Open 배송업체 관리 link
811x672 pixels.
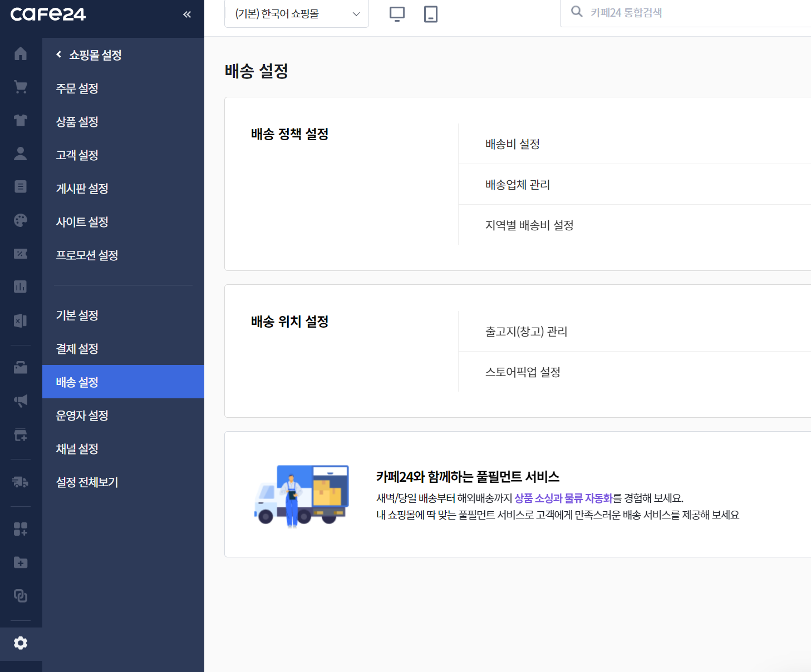518,185
